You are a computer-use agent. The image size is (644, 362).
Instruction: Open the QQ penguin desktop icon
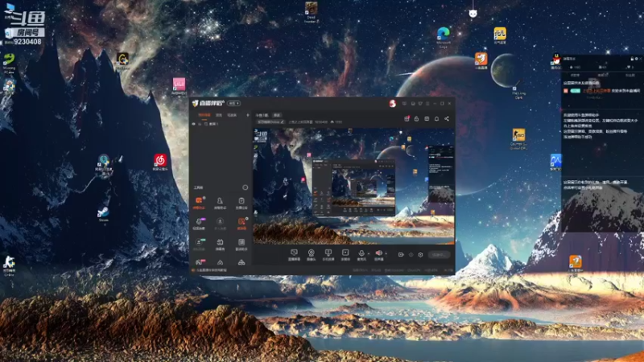[556, 60]
